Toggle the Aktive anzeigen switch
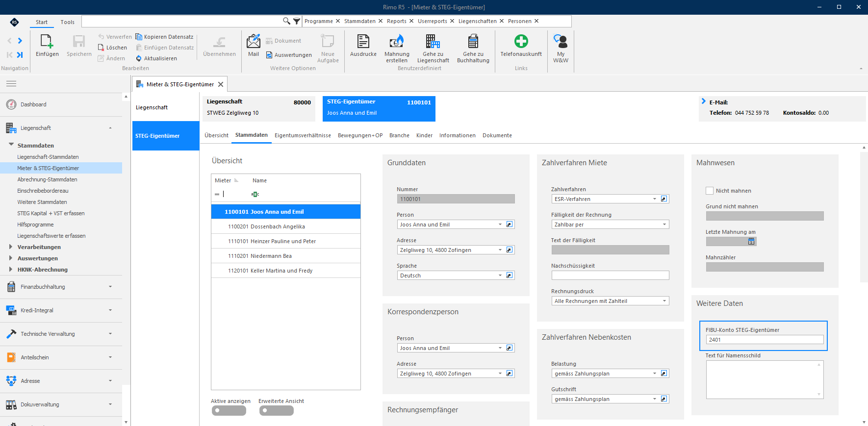 (229, 411)
